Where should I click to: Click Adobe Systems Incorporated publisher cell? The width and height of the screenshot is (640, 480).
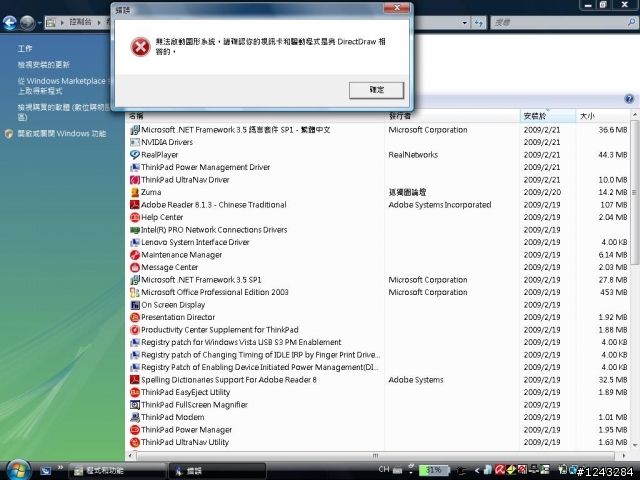coord(440,204)
